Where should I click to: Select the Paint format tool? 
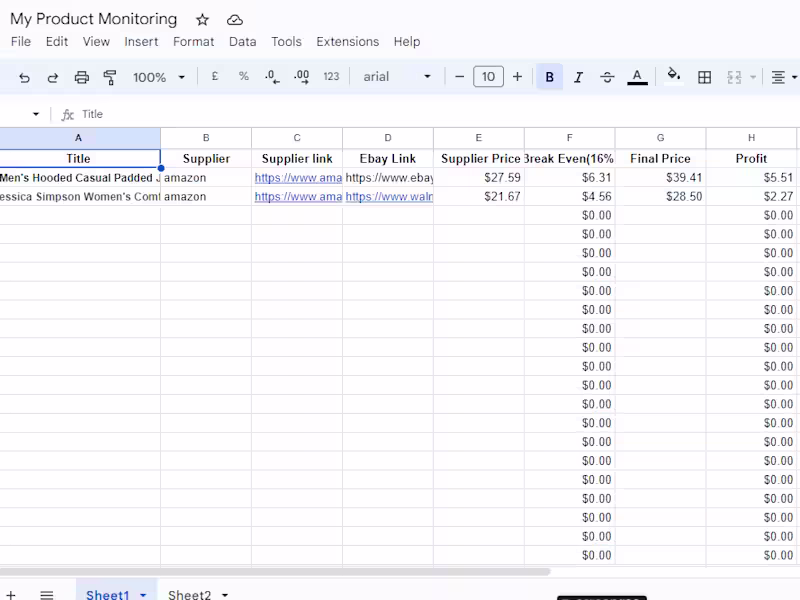pyautogui.click(x=110, y=78)
